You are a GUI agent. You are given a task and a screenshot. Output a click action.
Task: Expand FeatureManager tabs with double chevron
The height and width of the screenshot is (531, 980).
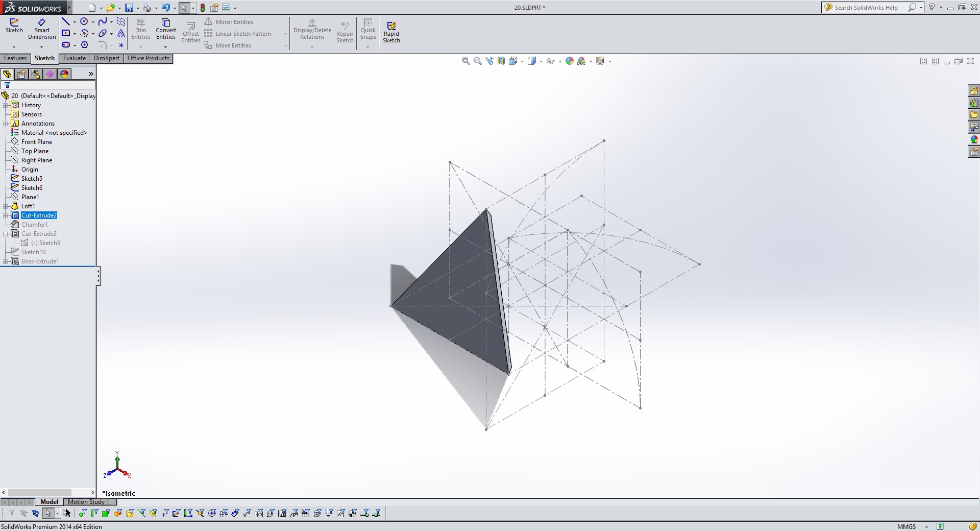pos(91,74)
